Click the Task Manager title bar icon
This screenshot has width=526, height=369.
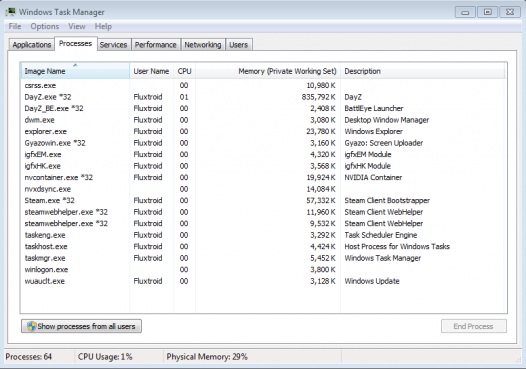point(10,12)
